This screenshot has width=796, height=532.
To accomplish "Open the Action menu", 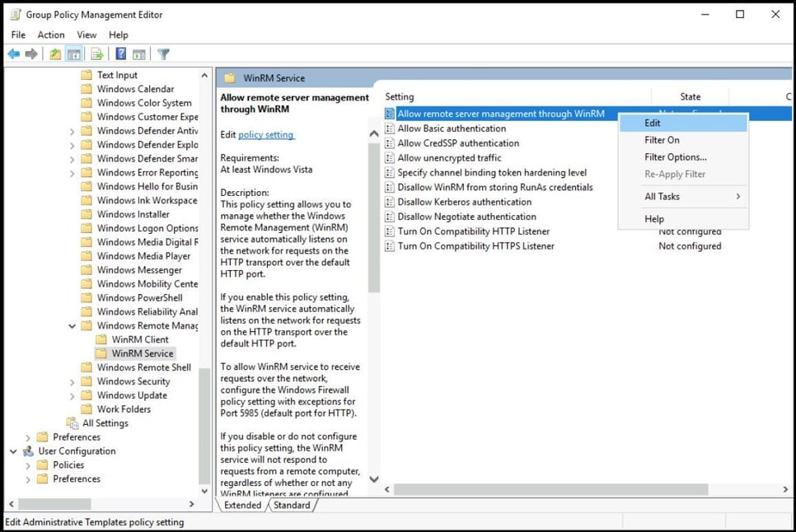I will point(51,35).
